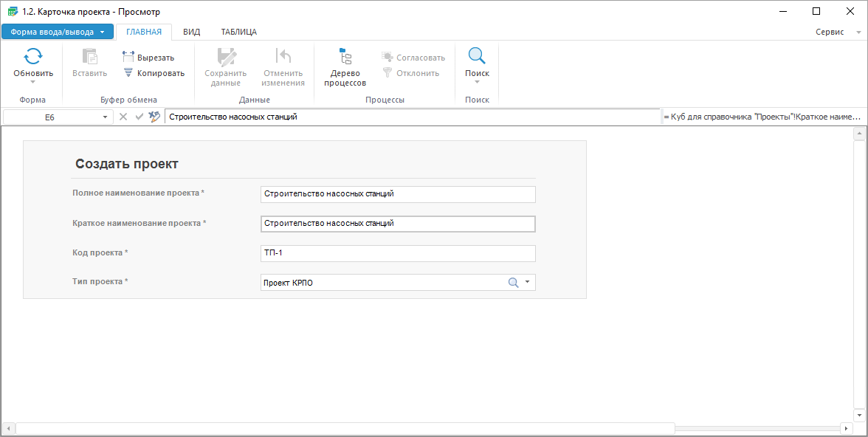Click the cancel X icon in formula bar
The width and height of the screenshot is (868, 437).
pyautogui.click(x=123, y=117)
